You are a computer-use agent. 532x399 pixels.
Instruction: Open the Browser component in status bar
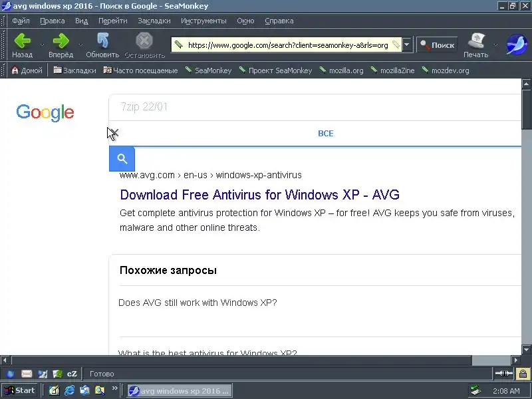(11, 374)
